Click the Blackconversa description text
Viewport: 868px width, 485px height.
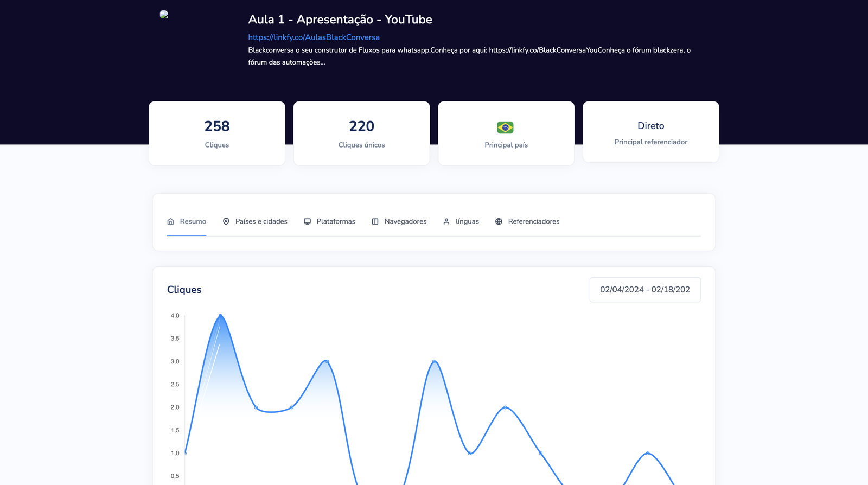469,56
